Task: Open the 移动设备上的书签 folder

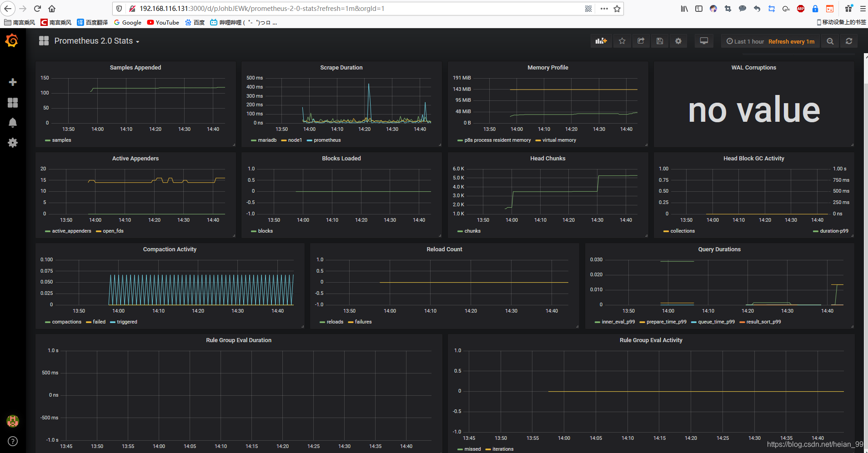Action: 841,22
